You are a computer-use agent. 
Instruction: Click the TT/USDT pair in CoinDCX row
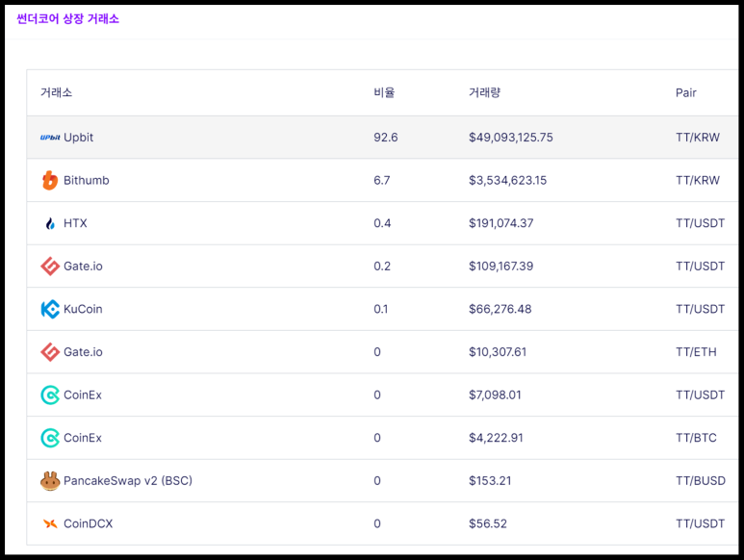(701, 523)
